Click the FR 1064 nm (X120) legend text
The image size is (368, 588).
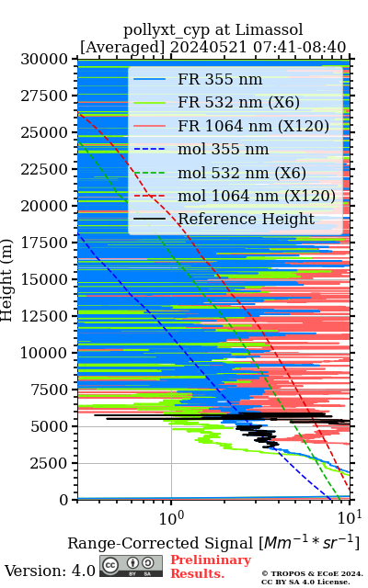(x=254, y=126)
